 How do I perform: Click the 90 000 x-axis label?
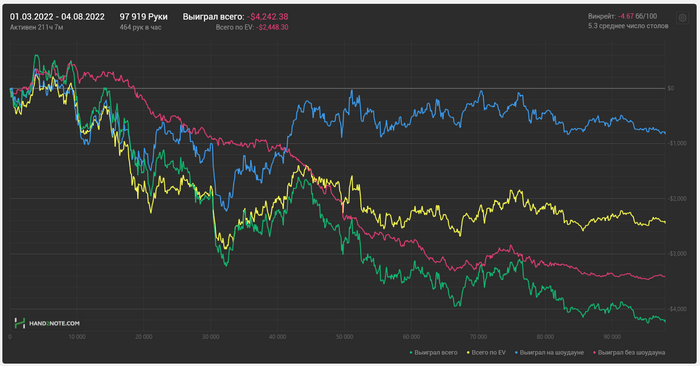pos(612,337)
